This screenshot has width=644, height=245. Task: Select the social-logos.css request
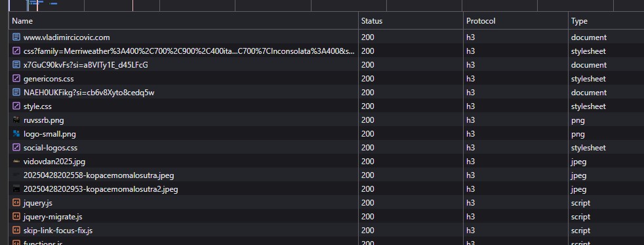tap(50, 148)
